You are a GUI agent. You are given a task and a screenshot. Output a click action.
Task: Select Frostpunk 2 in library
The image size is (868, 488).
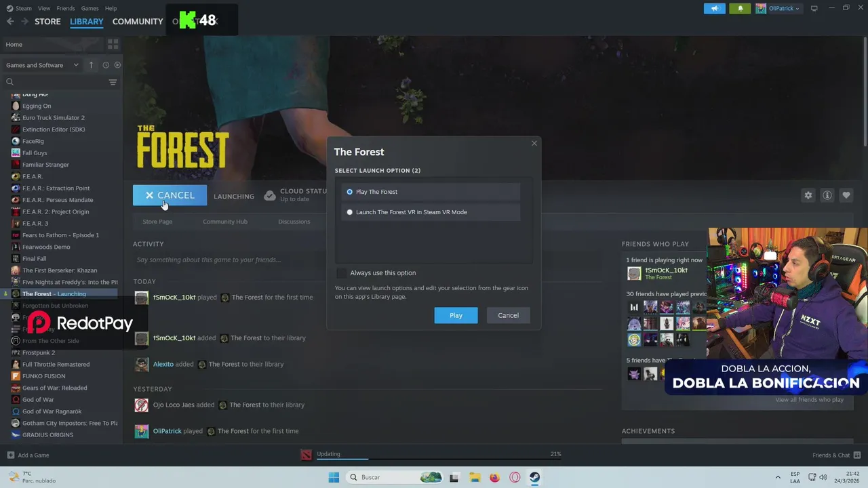(x=39, y=352)
